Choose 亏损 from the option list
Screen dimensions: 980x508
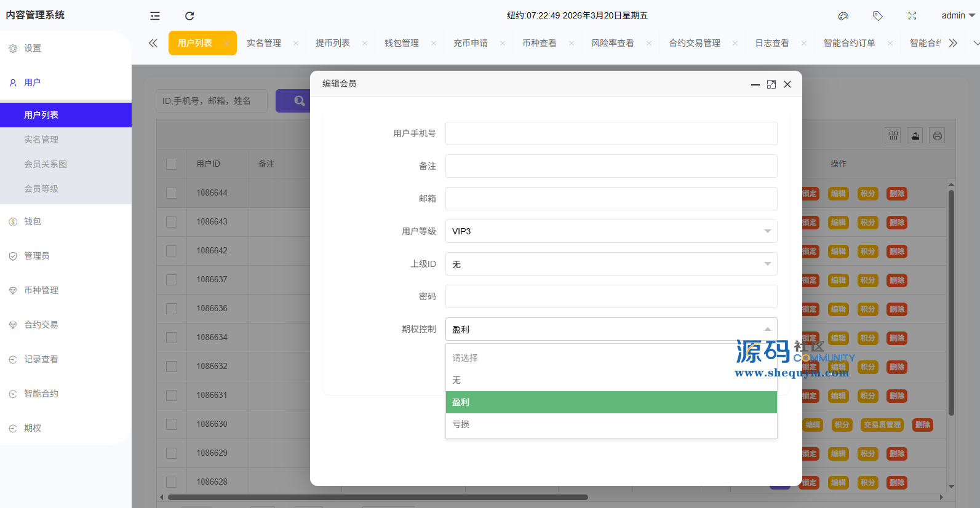[611, 424]
